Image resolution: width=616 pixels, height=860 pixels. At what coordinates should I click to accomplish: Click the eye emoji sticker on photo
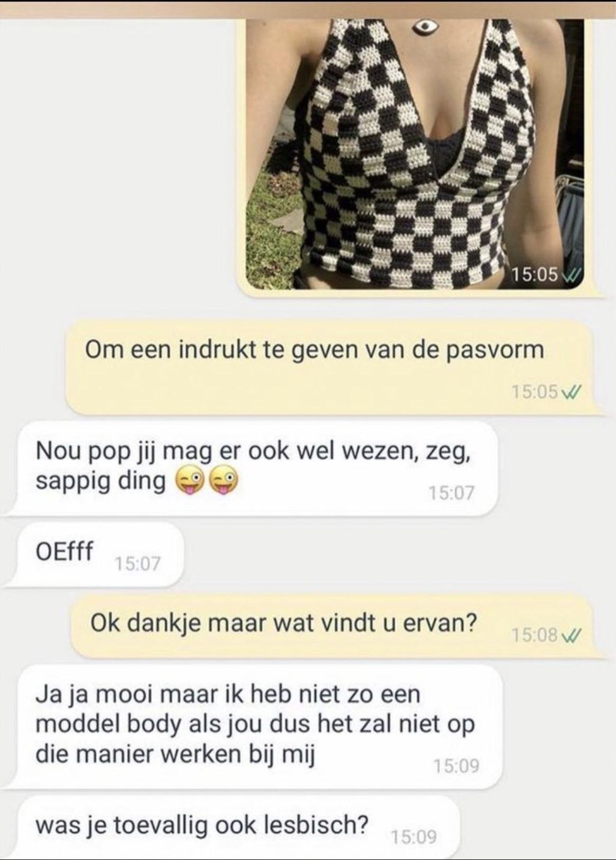(422, 27)
